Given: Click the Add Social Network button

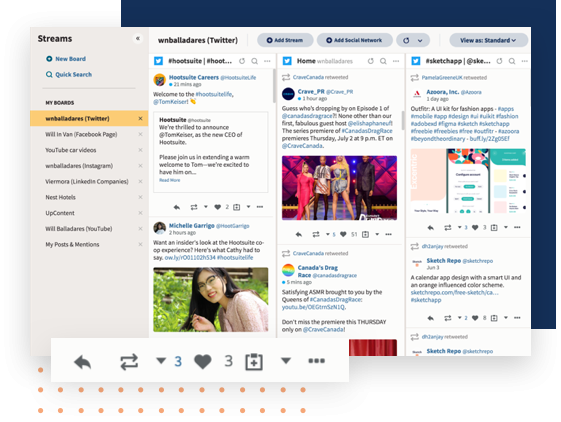Looking at the screenshot, I should point(355,40).
